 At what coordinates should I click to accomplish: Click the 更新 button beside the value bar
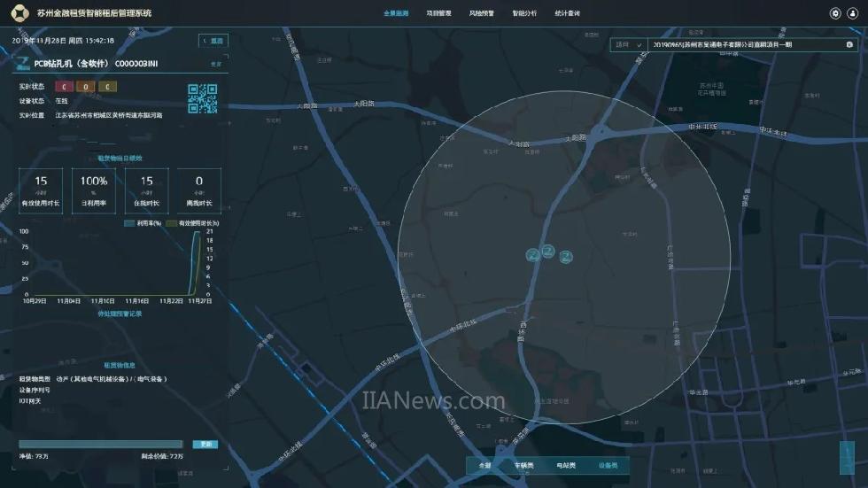205,445
